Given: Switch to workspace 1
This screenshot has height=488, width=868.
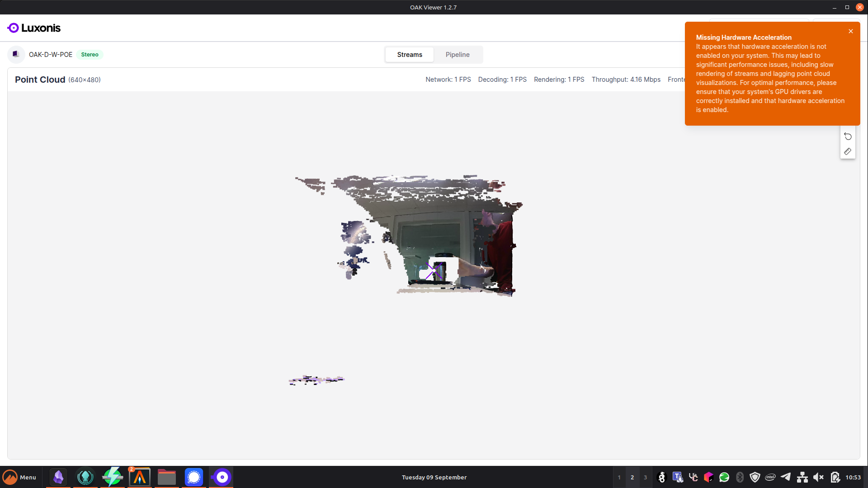Looking at the screenshot, I should [x=619, y=477].
